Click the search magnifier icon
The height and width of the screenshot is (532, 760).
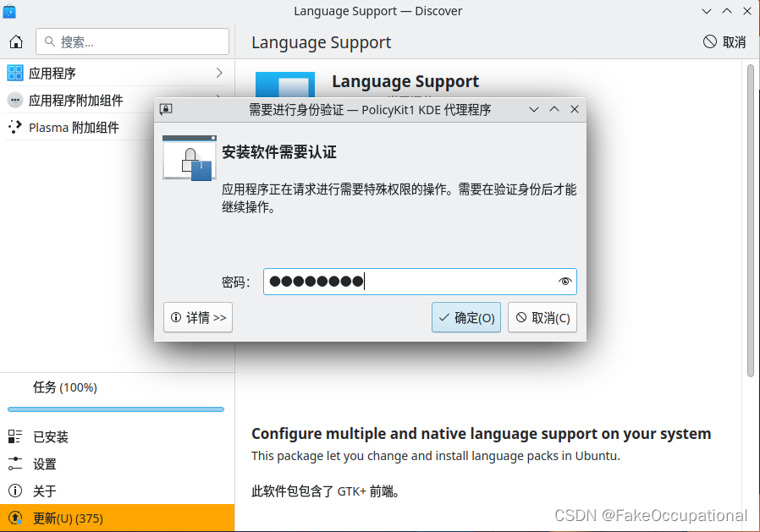[x=49, y=41]
